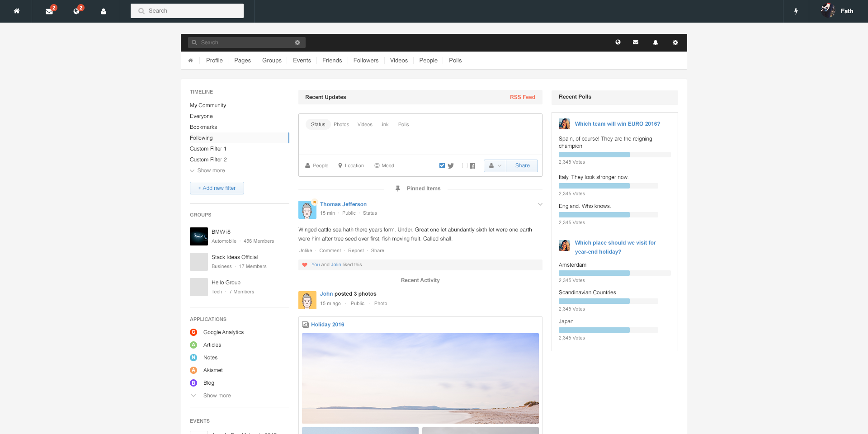The height and width of the screenshot is (434, 868).
Task: Open the gear icon in dark toolbar
Action: point(675,42)
